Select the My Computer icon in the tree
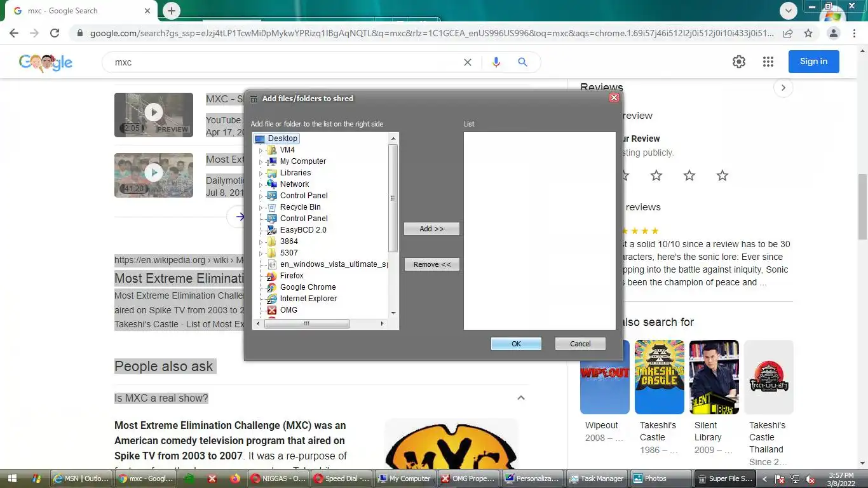Image resolution: width=868 pixels, height=488 pixels. pyautogui.click(x=272, y=161)
